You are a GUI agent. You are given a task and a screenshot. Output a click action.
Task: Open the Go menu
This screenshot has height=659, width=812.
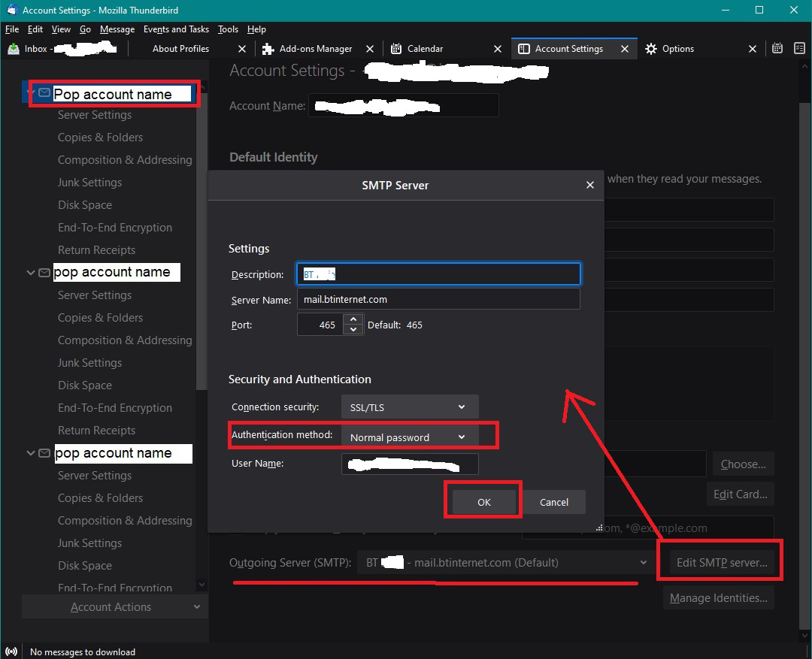[x=86, y=29]
